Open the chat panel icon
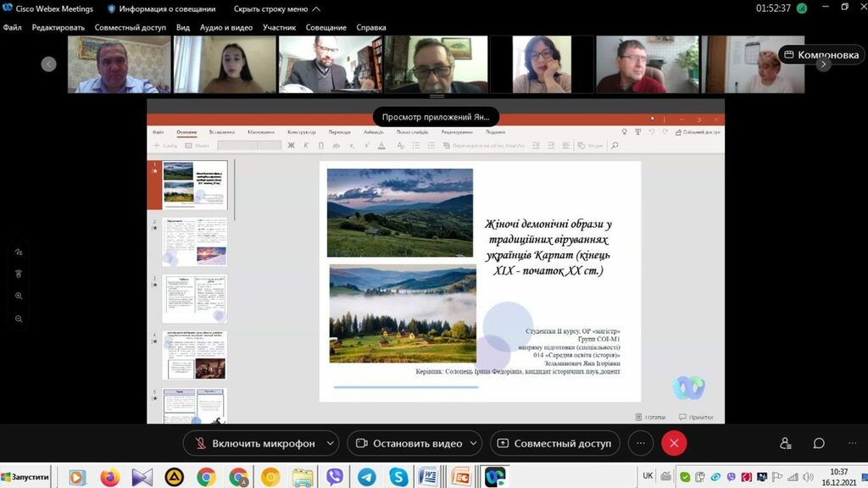868x488 pixels. 819,443
